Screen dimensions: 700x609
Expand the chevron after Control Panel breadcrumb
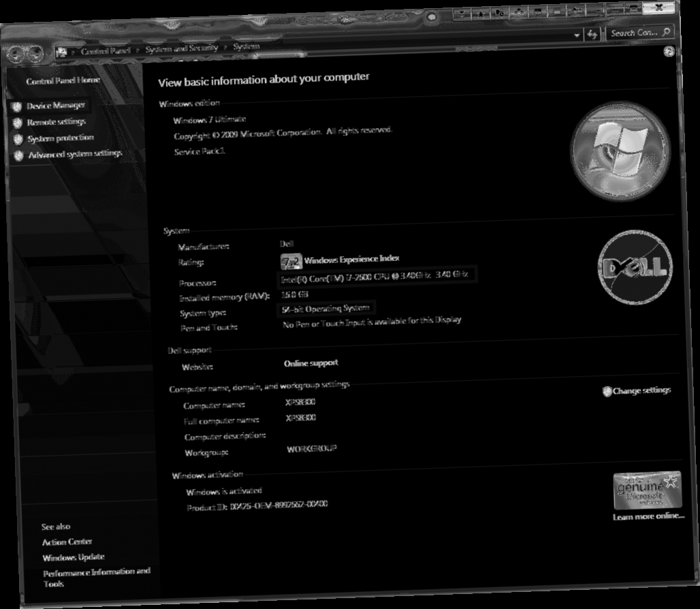click(138, 50)
